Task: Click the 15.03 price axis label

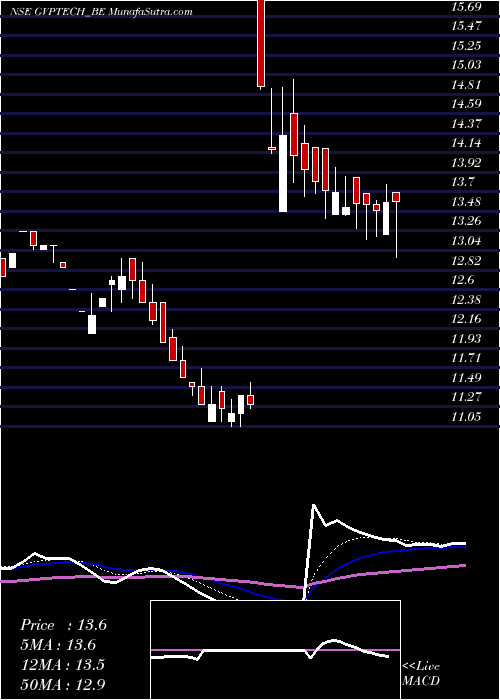Action: 466,65
